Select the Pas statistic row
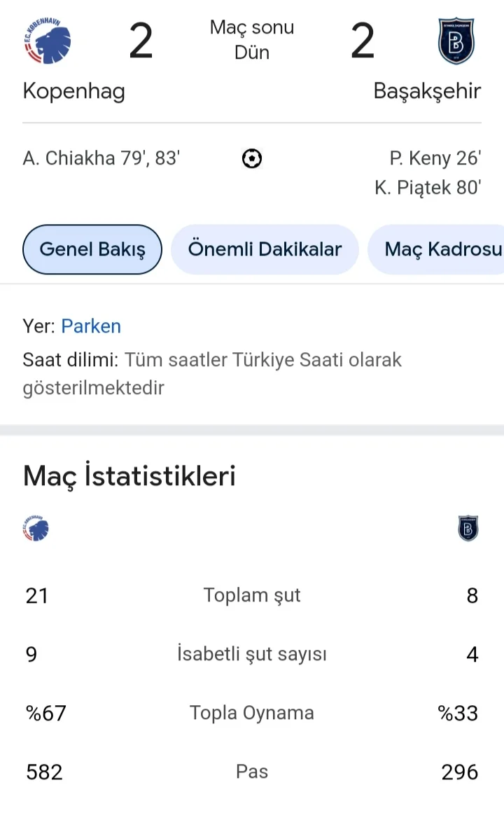The height and width of the screenshot is (813, 504). (x=252, y=772)
